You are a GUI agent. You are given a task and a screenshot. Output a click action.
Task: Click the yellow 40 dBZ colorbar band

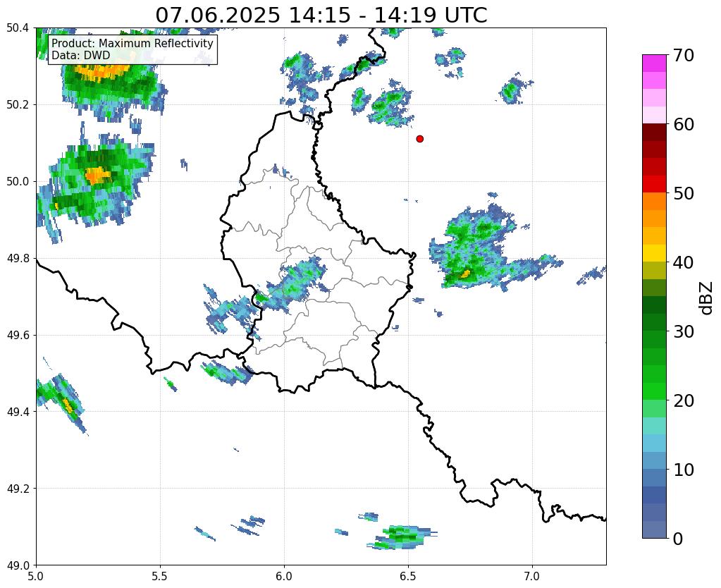[654, 253]
